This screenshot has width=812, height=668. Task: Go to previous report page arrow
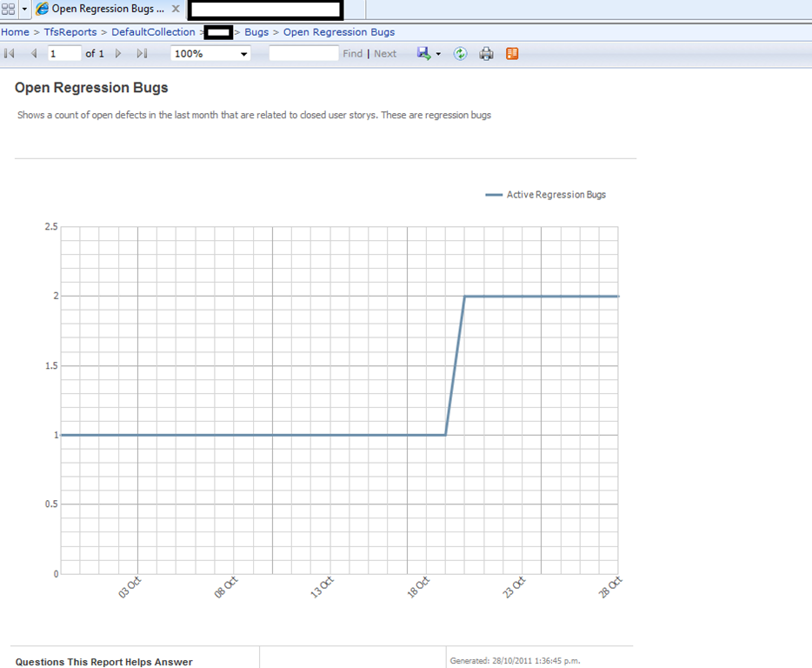pos(34,53)
